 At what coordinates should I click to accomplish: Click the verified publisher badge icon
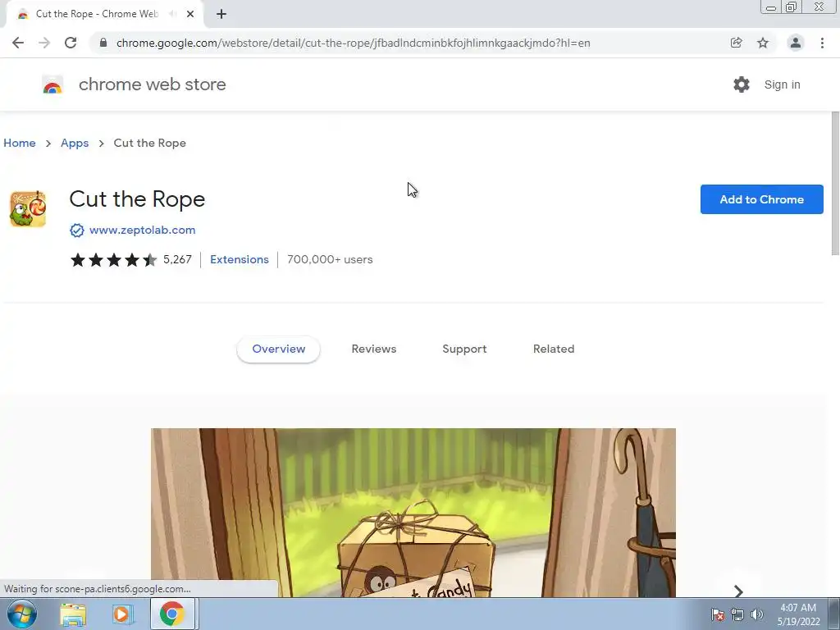76,231
